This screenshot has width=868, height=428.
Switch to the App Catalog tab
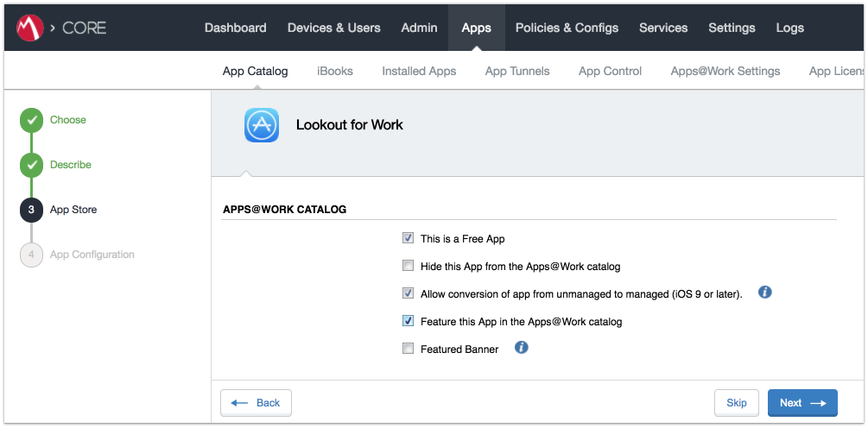click(255, 72)
